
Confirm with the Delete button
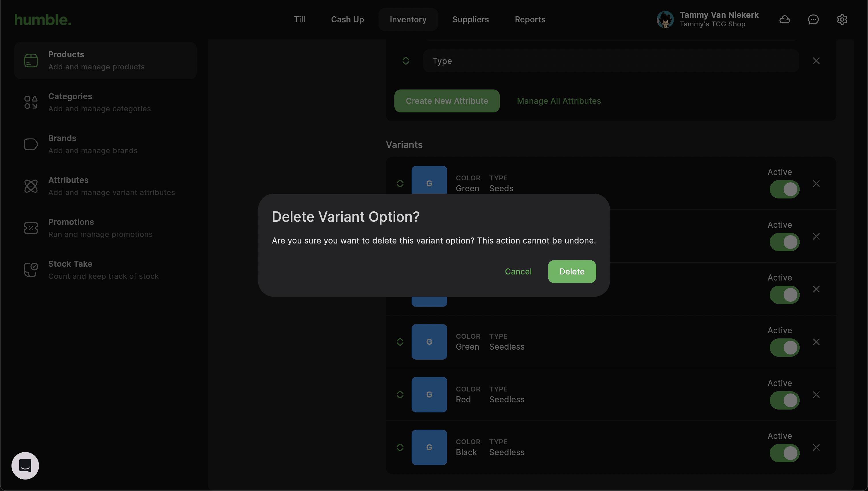(x=572, y=272)
